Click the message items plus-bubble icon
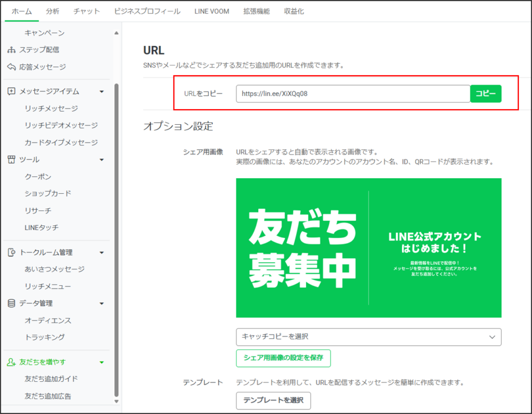Viewport: 532px width, 414px height. point(11,91)
